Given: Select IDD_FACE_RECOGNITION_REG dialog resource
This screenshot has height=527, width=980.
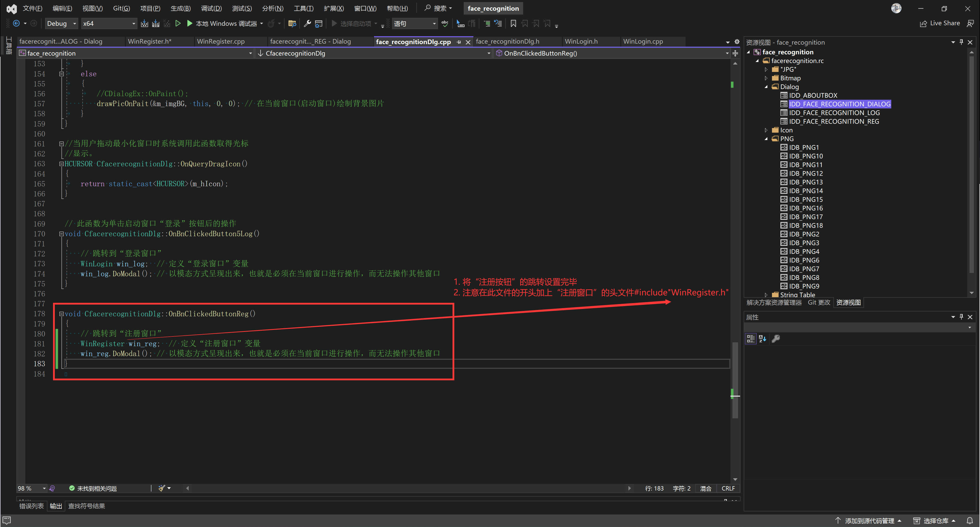Looking at the screenshot, I should 833,121.
